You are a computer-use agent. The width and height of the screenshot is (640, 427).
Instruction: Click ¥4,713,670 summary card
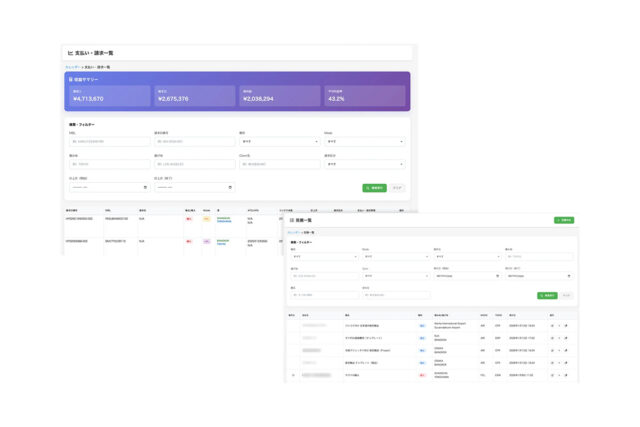(x=110, y=96)
